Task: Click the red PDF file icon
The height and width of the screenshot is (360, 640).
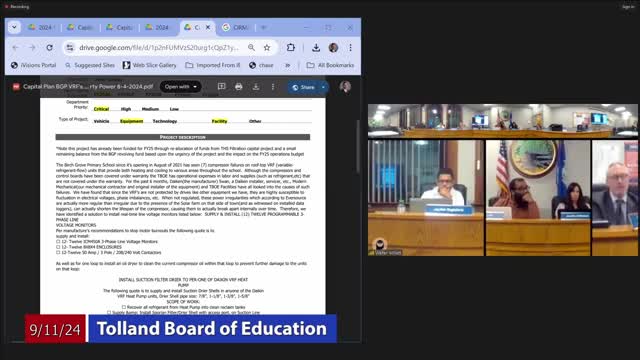Action: 16,87
